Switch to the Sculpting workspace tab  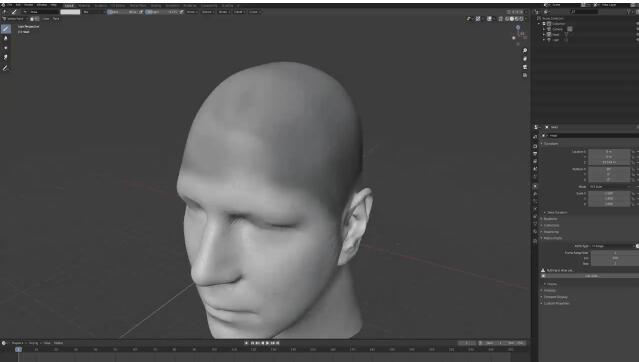(x=101, y=5)
